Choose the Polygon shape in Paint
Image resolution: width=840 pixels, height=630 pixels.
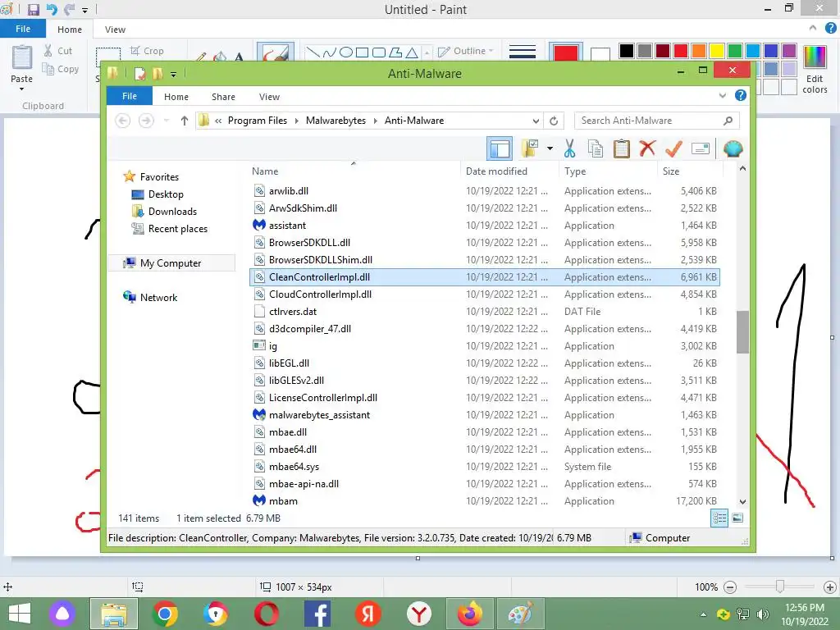click(x=395, y=52)
